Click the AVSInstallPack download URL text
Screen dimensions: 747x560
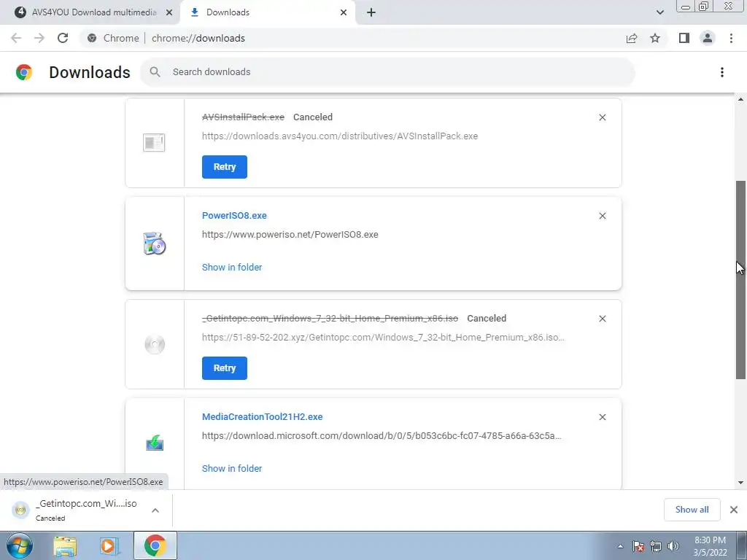(x=340, y=136)
